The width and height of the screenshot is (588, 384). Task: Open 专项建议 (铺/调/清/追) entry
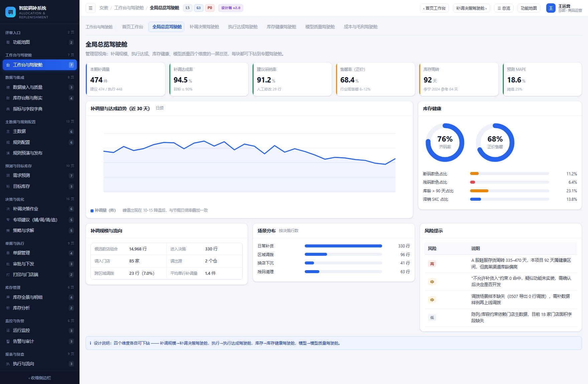click(40, 220)
